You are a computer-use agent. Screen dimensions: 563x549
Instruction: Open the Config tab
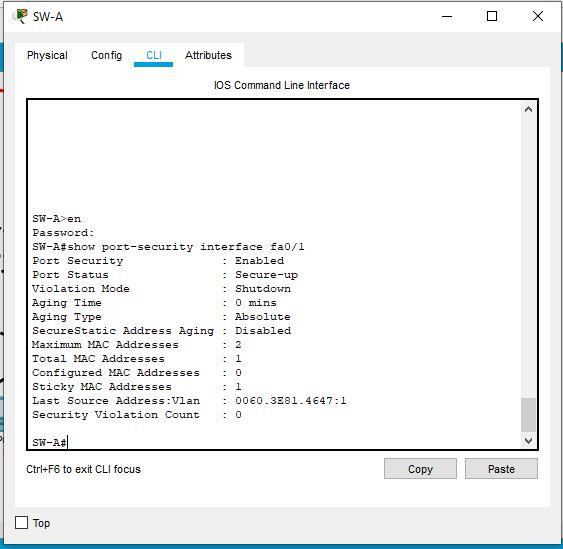point(106,55)
